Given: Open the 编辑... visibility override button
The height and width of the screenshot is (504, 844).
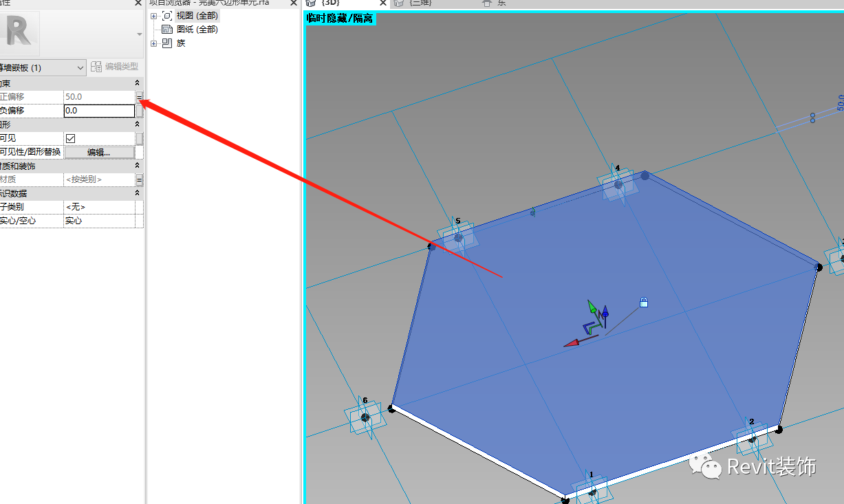Looking at the screenshot, I should [99, 152].
